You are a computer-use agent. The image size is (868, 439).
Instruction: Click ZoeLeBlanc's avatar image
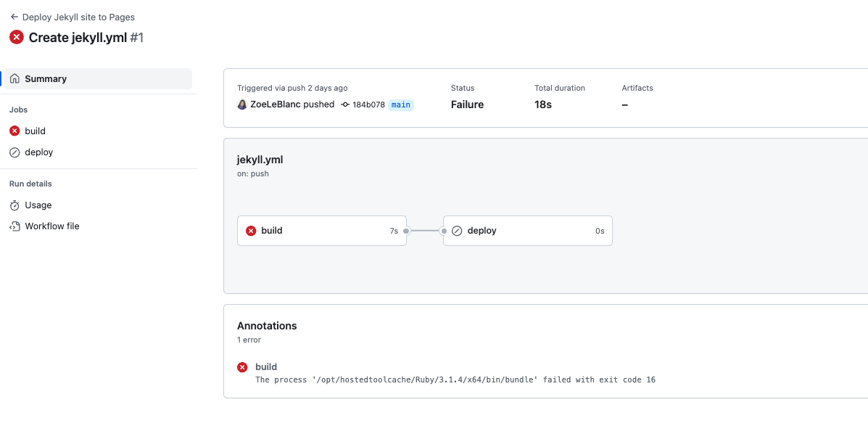coord(242,104)
